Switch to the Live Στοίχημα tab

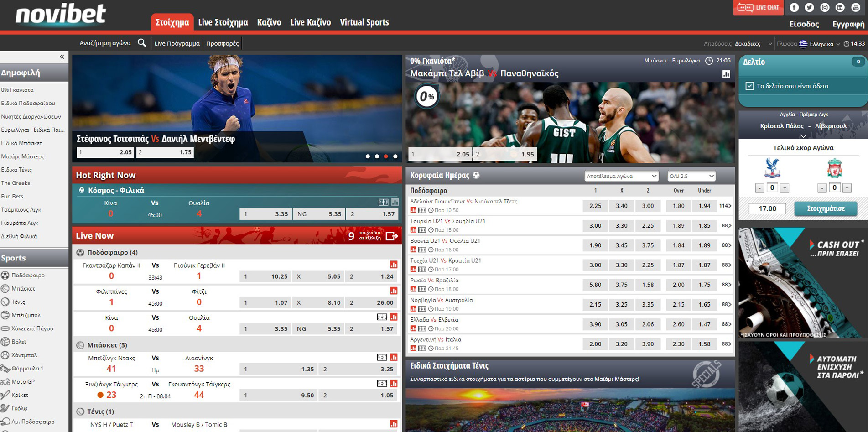tap(223, 22)
